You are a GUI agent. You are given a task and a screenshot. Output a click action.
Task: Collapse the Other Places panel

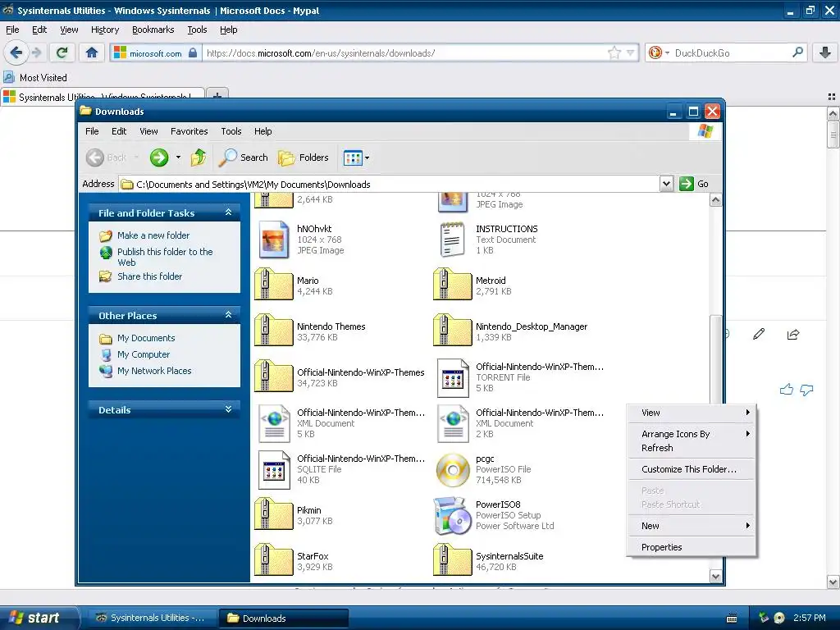pyautogui.click(x=228, y=315)
